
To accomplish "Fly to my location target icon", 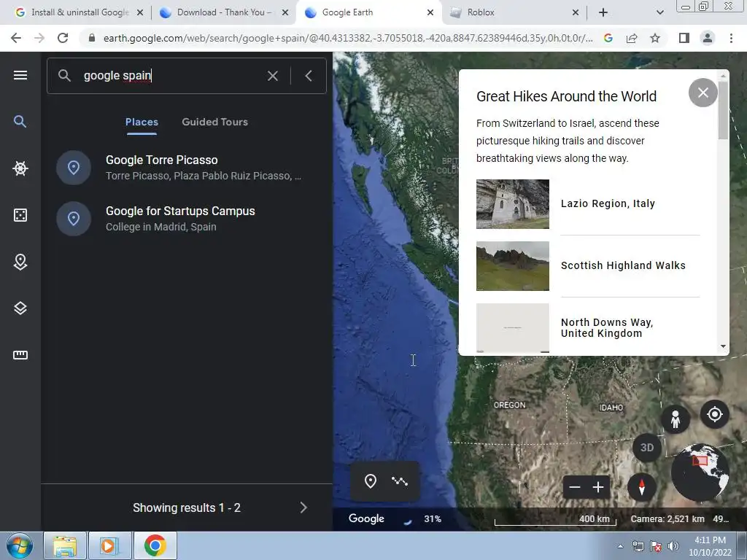I will 715,414.
